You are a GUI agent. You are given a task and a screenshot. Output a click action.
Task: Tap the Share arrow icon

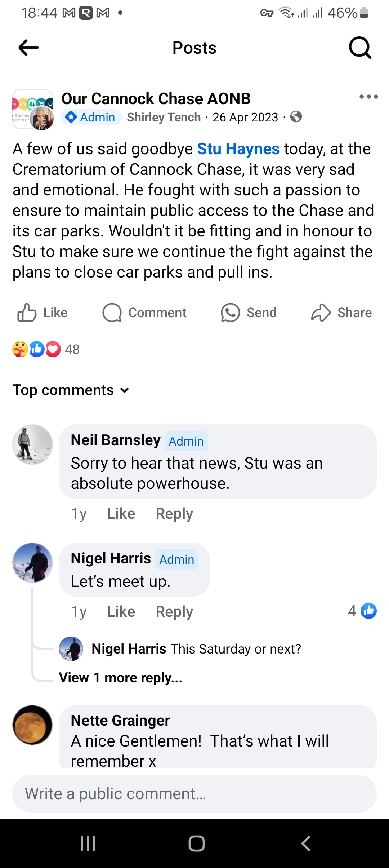[x=321, y=313]
